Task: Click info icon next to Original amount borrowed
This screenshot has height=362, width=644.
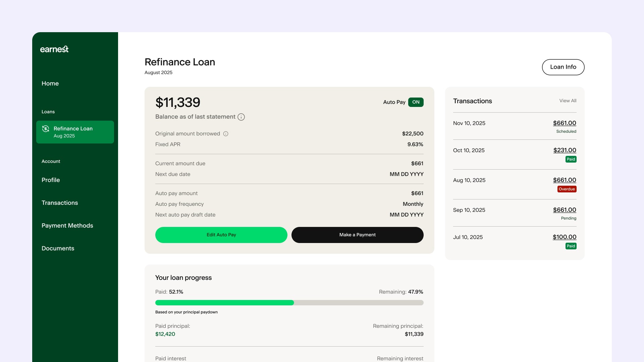Action: tap(226, 134)
